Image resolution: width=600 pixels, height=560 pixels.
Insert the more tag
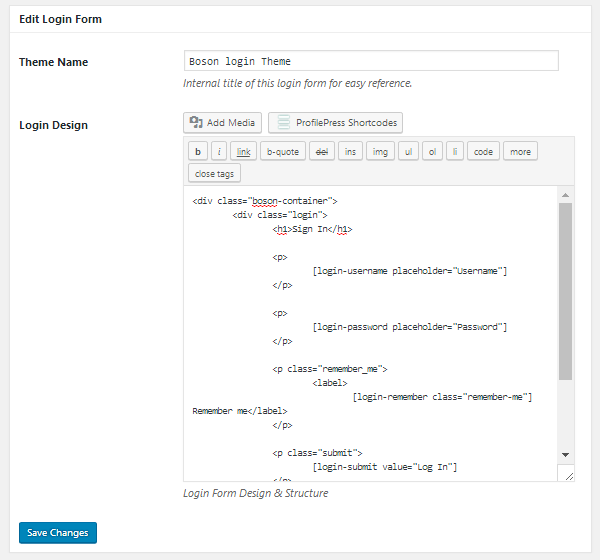pos(520,151)
